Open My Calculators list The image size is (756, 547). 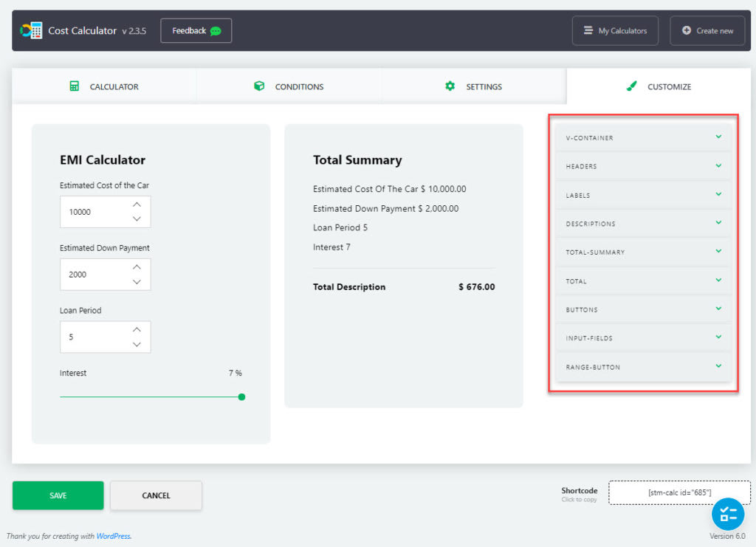click(x=615, y=31)
